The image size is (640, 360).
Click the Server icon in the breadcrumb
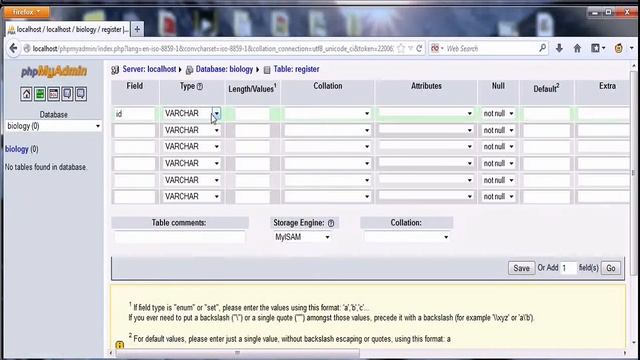coord(115,70)
